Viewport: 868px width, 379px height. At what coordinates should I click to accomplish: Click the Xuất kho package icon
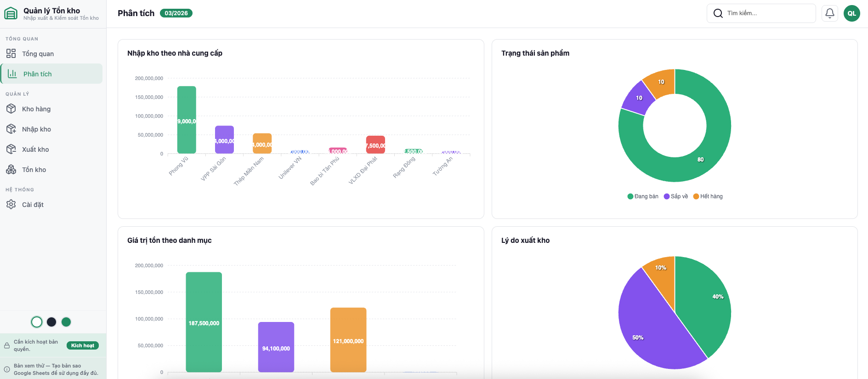11,149
